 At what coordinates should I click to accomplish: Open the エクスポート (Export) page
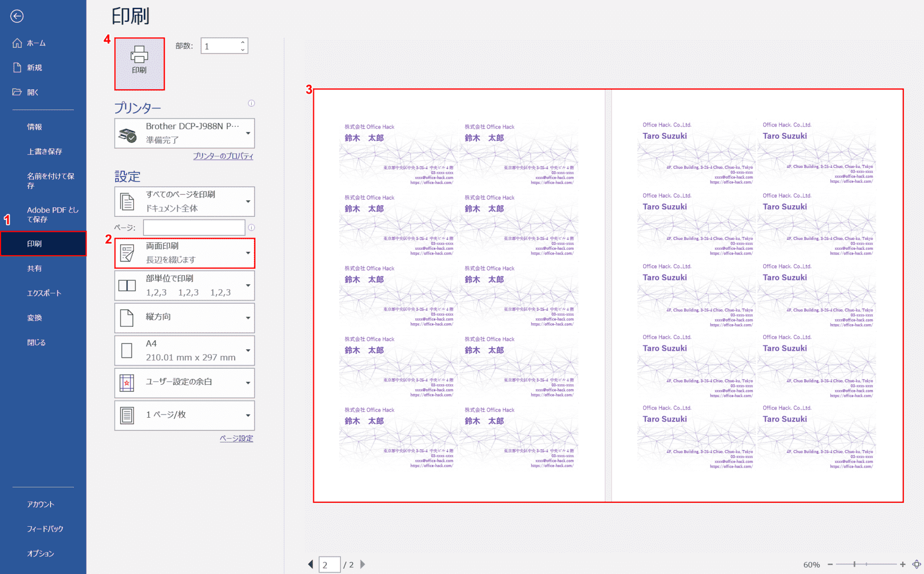pyautogui.click(x=43, y=293)
